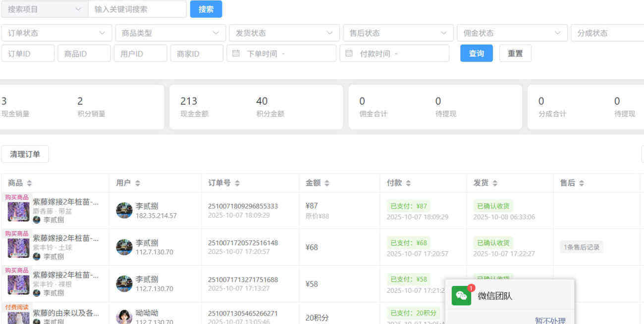644x324 pixels.
Task: Open the 商品类型 dropdown
Action: click(x=170, y=33)
